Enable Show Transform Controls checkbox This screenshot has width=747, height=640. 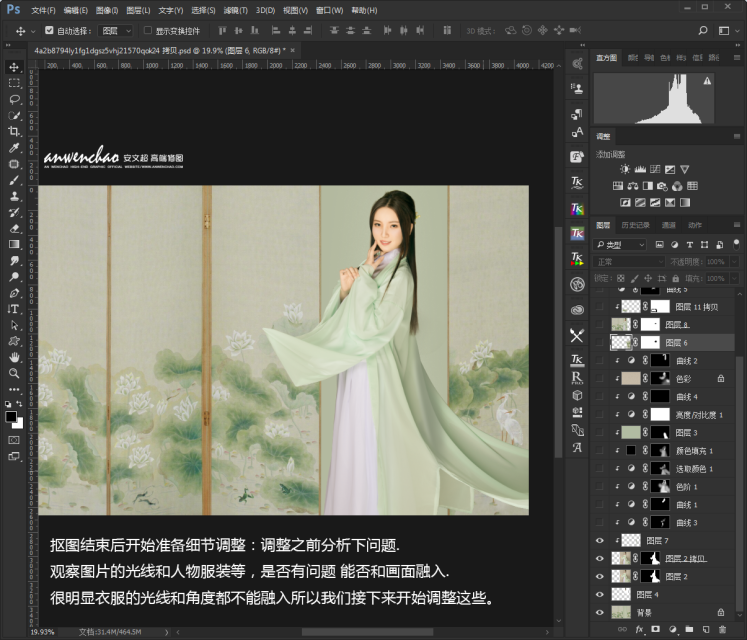pos(148,30)
